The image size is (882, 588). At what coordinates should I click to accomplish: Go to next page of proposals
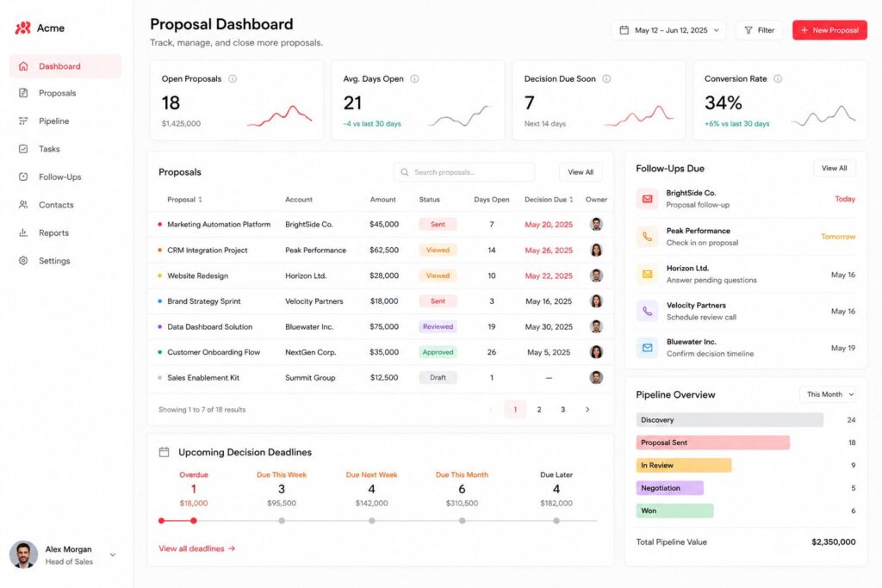587,410
